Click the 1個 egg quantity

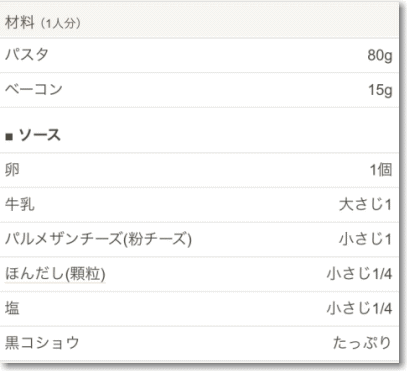(x=381, y=170)
